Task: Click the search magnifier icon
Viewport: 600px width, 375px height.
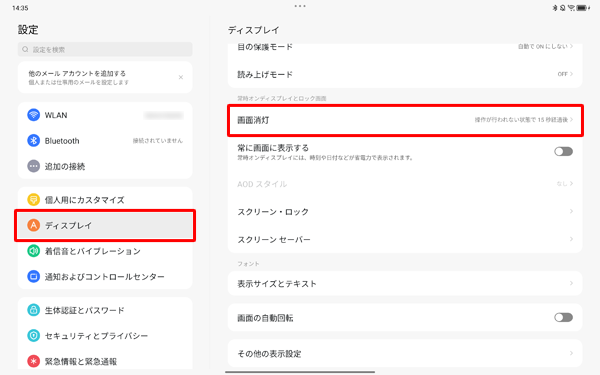Action: click(25, 49)
